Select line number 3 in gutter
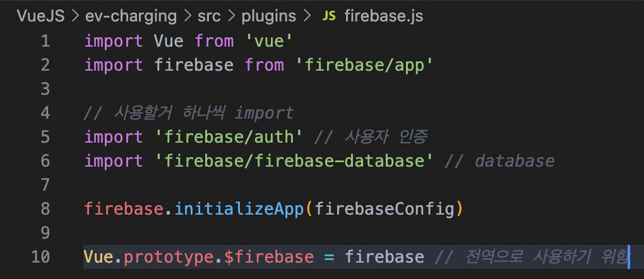The height and width of the screenshot is (279, 644). [45, 89]
